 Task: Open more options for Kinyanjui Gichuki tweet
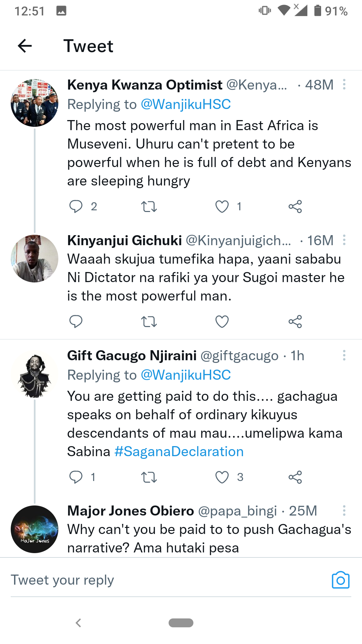344,240
